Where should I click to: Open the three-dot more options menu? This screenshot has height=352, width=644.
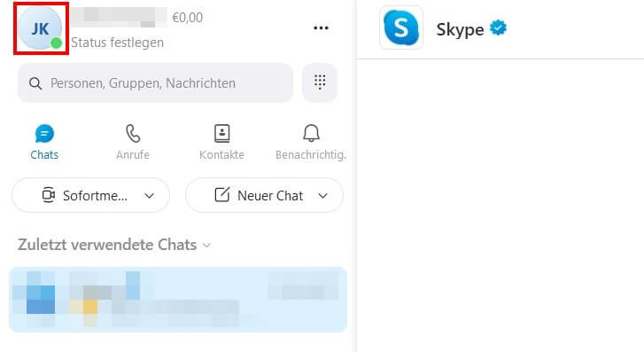point(321,28)
